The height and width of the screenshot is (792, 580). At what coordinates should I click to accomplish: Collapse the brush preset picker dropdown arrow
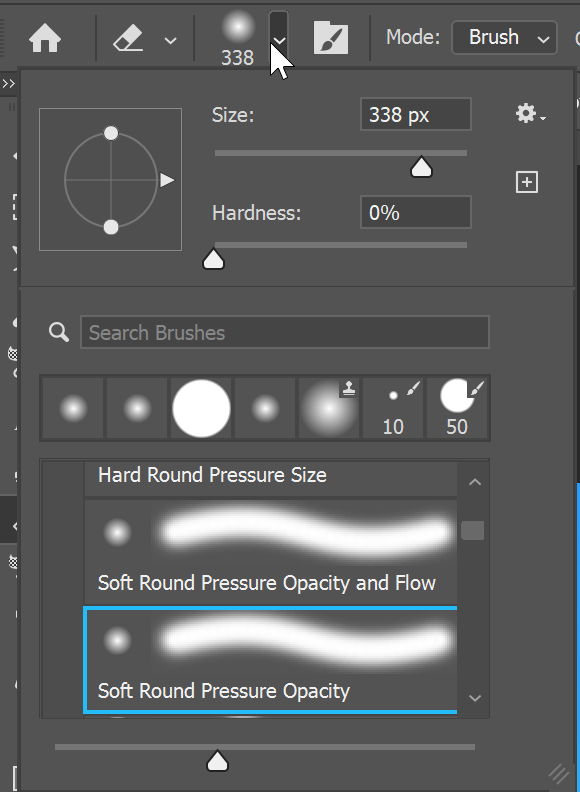point(279,37)
